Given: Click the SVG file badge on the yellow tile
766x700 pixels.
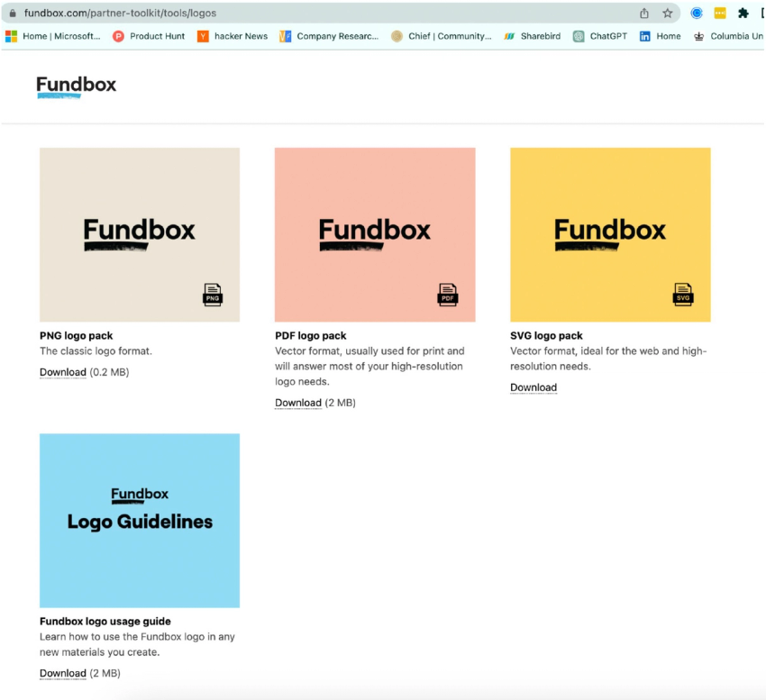Looking at the screenshot, I should pos(683,295).
